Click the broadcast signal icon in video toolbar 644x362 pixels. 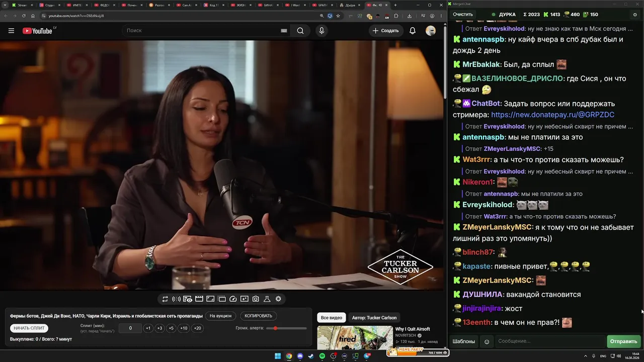(176, 299)
